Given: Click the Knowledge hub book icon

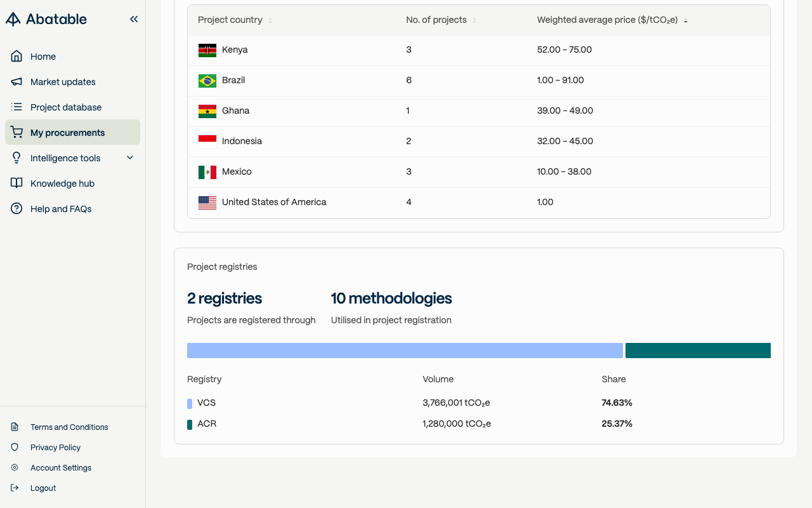Looking at the screenshot, I should tap(16, 184).
